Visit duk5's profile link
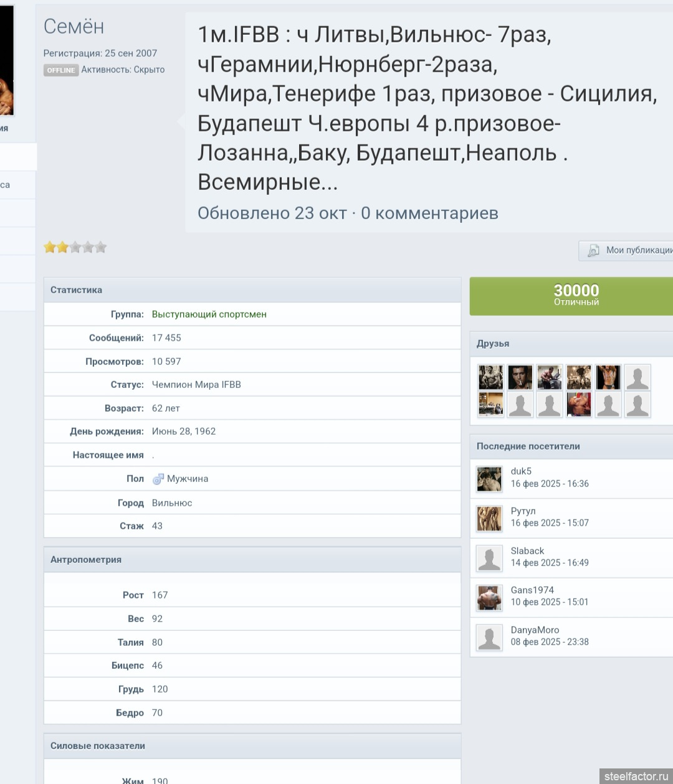Screen dimensions: 673x784 pyautogui.click(x=521, y=471)
